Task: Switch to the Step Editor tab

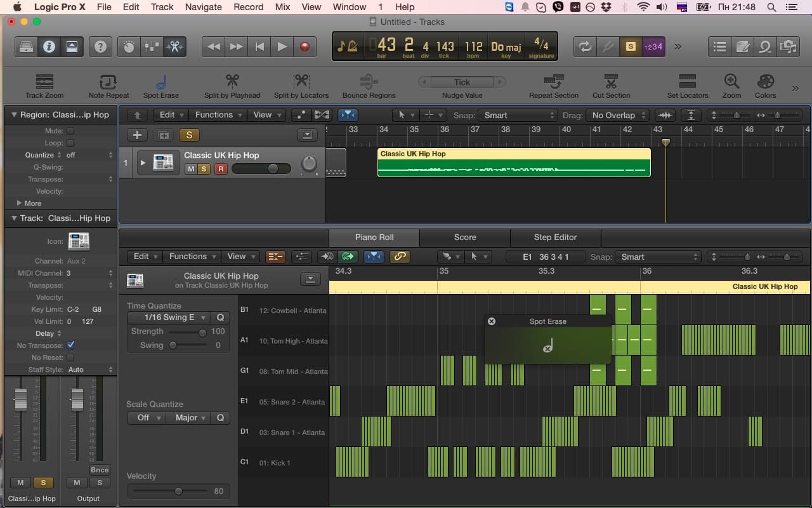Action: coord(555,237)
